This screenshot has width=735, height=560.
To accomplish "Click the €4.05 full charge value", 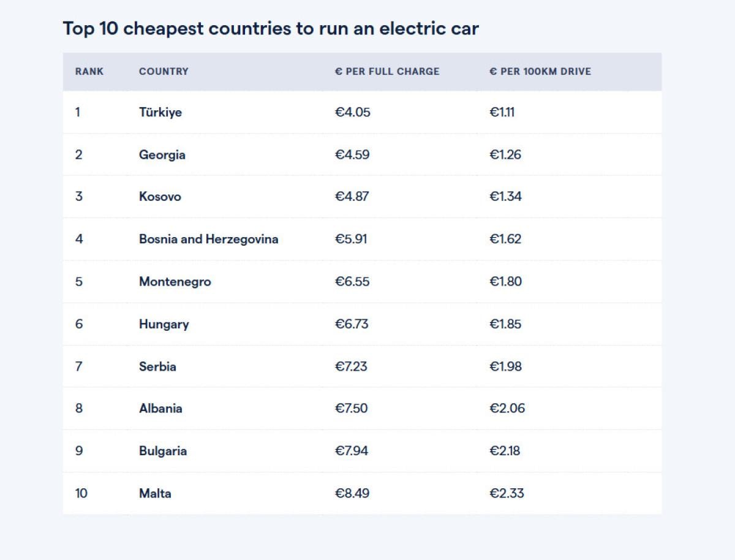I will pyautogui.click(x=353, y=113).
